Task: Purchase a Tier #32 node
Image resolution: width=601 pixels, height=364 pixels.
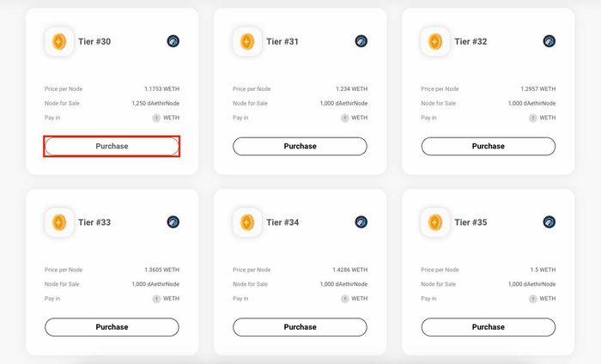Action: click(489, 146)
